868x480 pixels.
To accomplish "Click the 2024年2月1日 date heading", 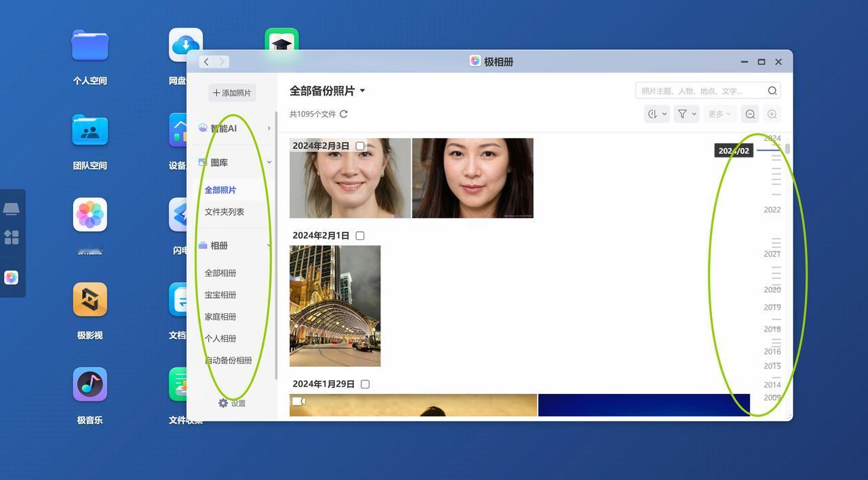I will pyautogui.click(x=321, y=236).
